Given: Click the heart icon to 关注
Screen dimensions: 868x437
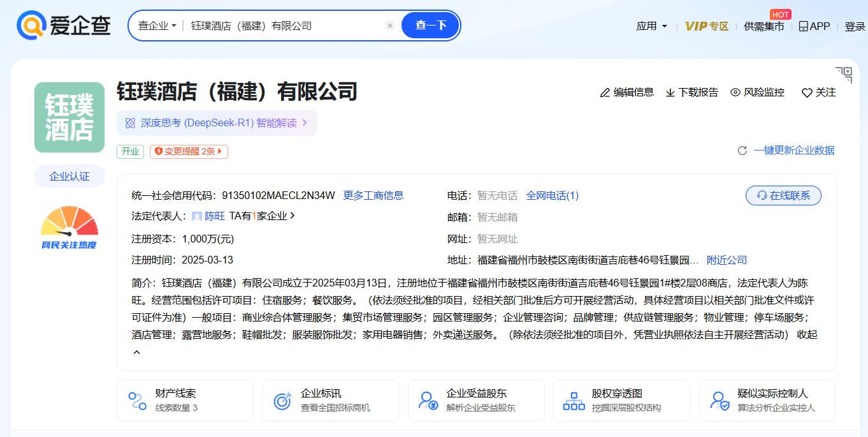Looking at the screenshot, I should [x=807, y=93].
